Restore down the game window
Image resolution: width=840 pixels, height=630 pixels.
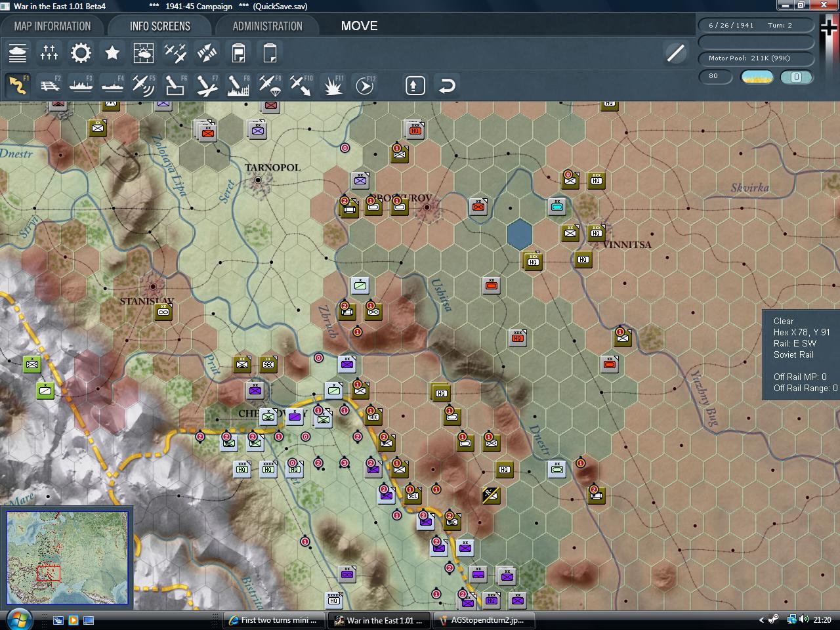click(x=801, y=5)
